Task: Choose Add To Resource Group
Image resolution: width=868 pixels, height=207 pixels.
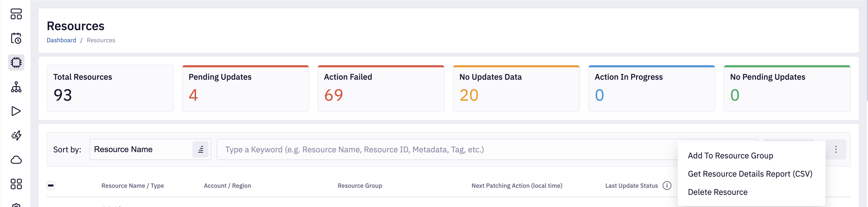Action: [x=730, y=156]
